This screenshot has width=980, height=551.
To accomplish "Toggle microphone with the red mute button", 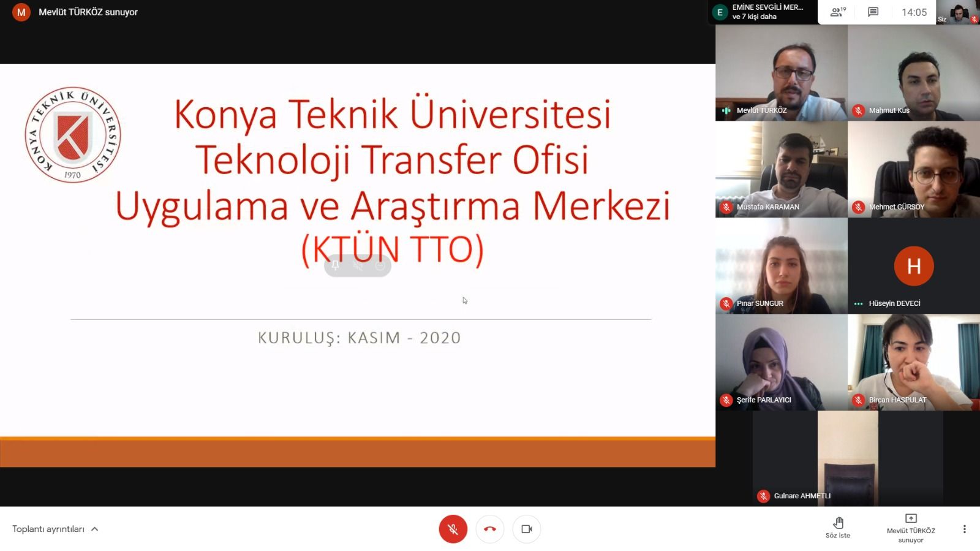I will (453, 529).
